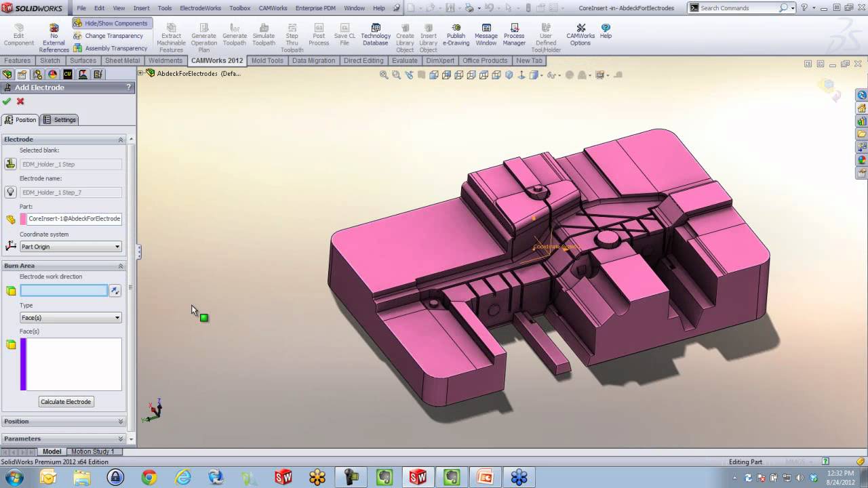868x488 pixels.
Task: Open Google Chrome from the taskbar
Action: pyautogui.click(x=149, y=477)
